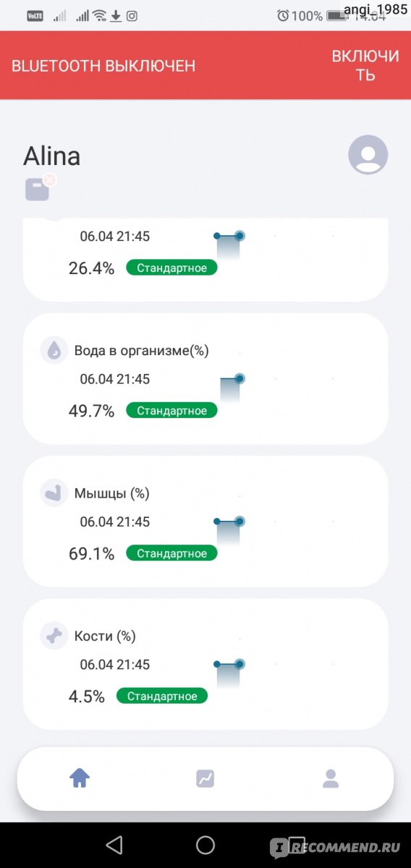The image size is (411, 868).
Task: Click ВКЛЮЧИТЬ to enable Bluetooth
Action: [365, 65]
